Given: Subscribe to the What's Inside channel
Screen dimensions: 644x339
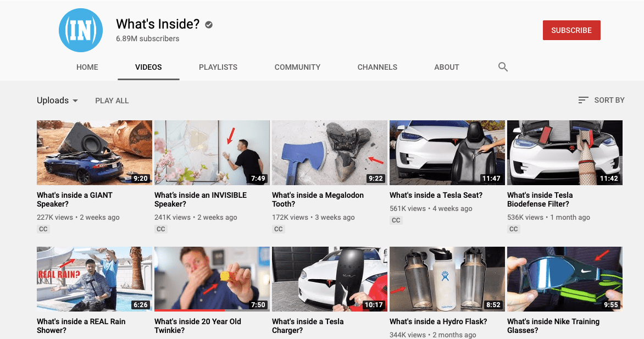Looking at the screenshot, I should [571, 30].
